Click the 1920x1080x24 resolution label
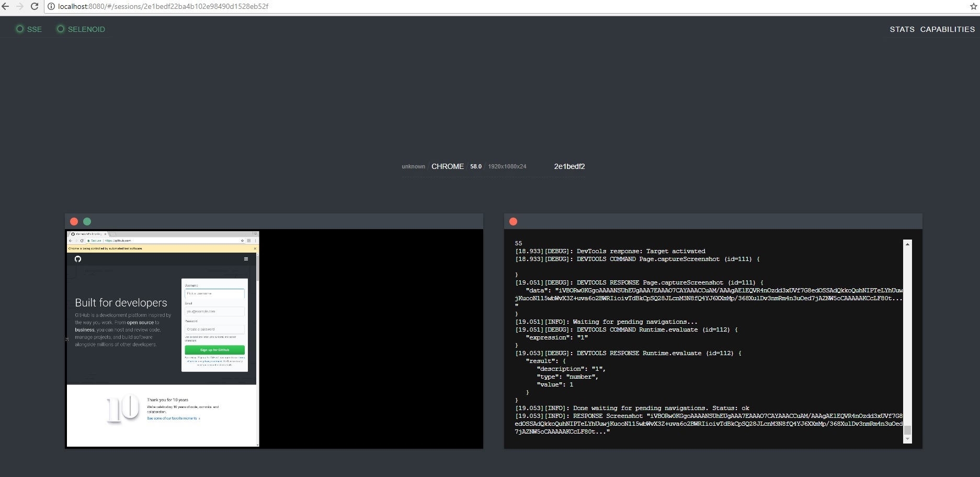Viewport: 980px width, 477px height. click(x=506, y=166)
